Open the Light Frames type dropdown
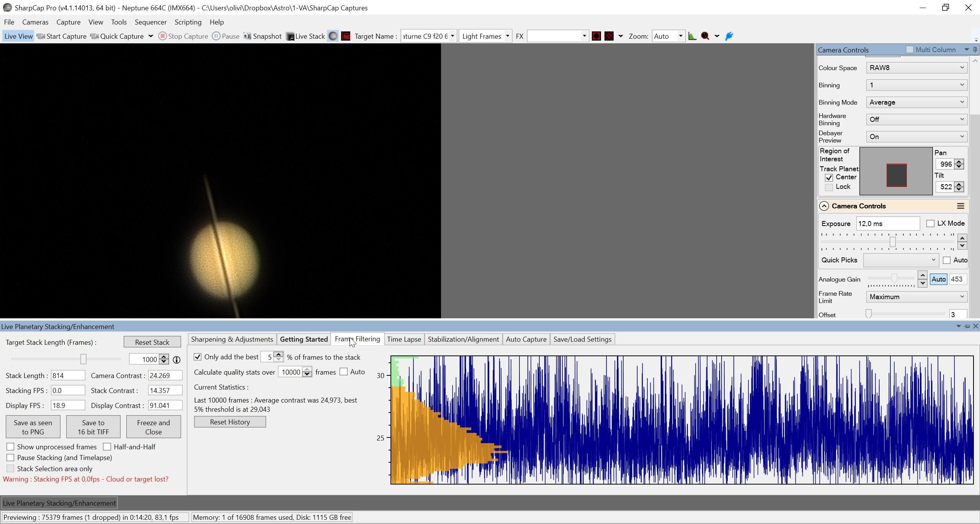This screenshot has height=524, width=980. [x=485, y=36]
